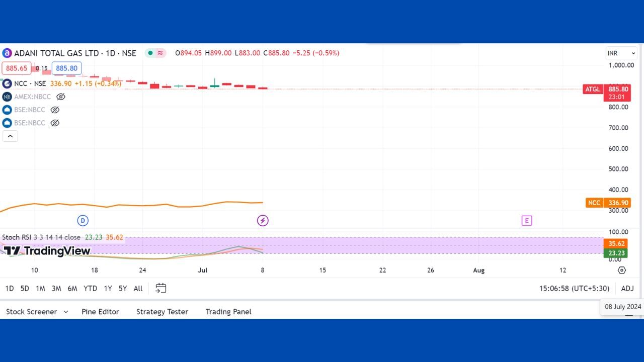The image size is (644, 362).
Task: Select the 5D time range
Action: (25, 288)
